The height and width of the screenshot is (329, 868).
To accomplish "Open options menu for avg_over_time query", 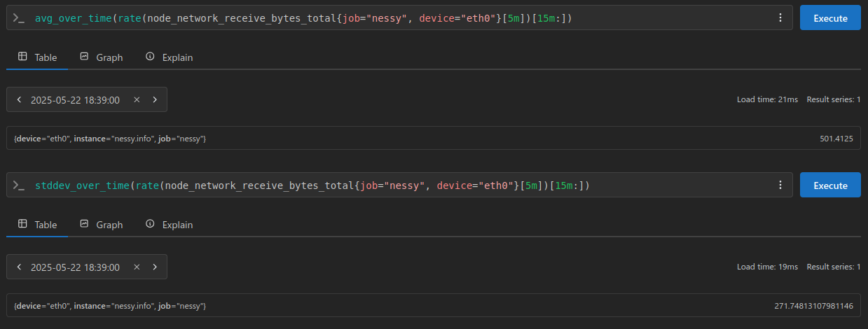I will point(780,18).
